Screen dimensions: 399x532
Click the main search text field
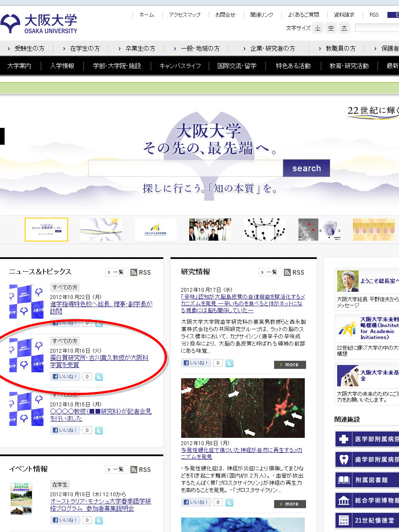(x=185, y=168)
